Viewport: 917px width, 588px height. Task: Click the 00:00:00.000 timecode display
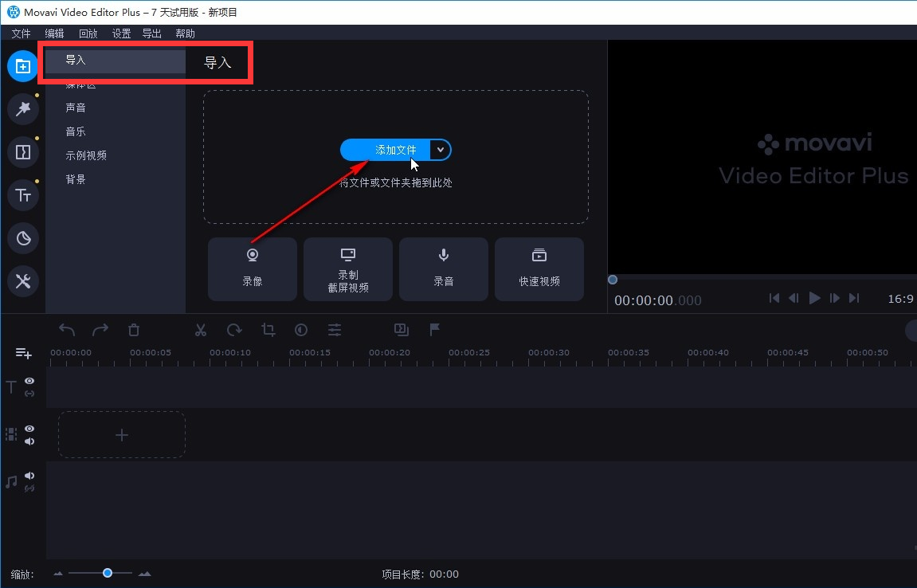tap(658, 300)
